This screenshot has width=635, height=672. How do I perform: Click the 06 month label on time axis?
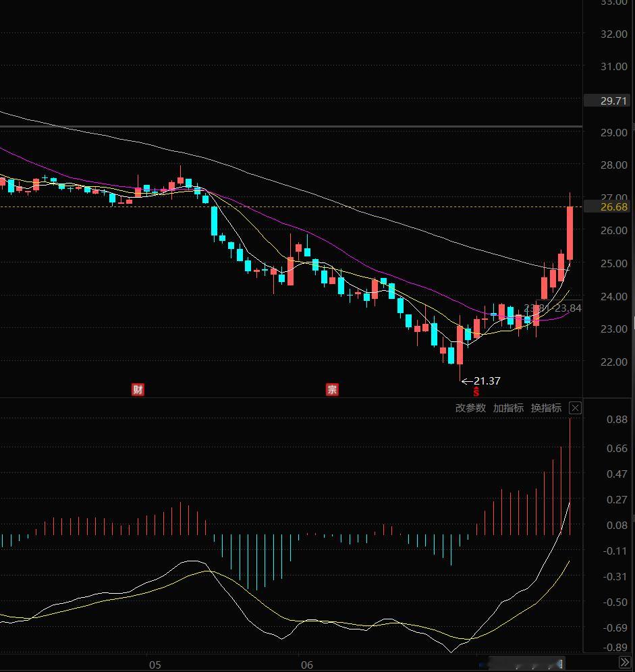[306, 665]
